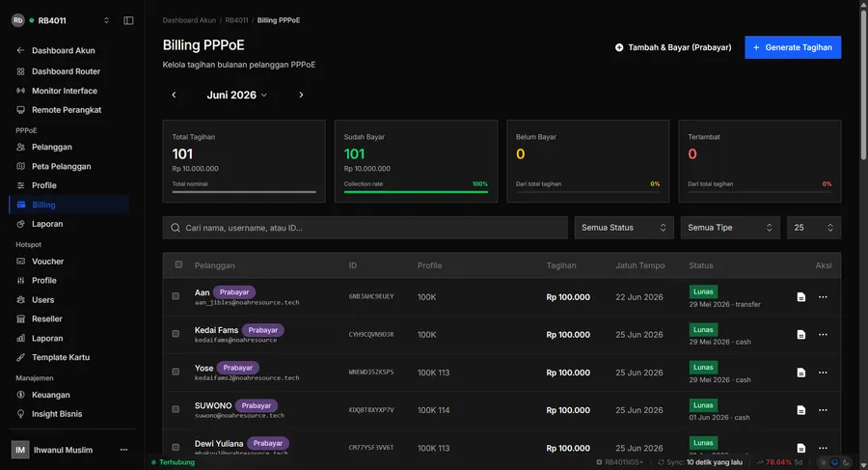Check the box for Yose row
Image resolution: width=868 pixels, height=470 pixels.
pyautogui.click(x=176, y=372)
